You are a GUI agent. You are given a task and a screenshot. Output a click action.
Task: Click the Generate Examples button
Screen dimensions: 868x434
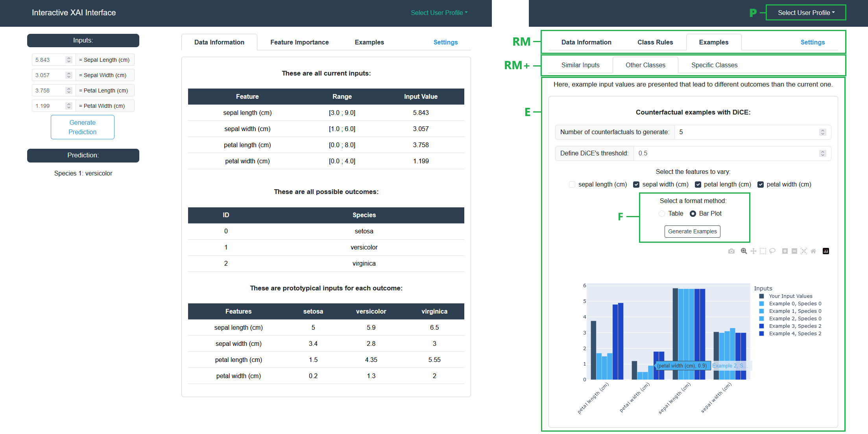pyautogui.click(x=692, y=231)
